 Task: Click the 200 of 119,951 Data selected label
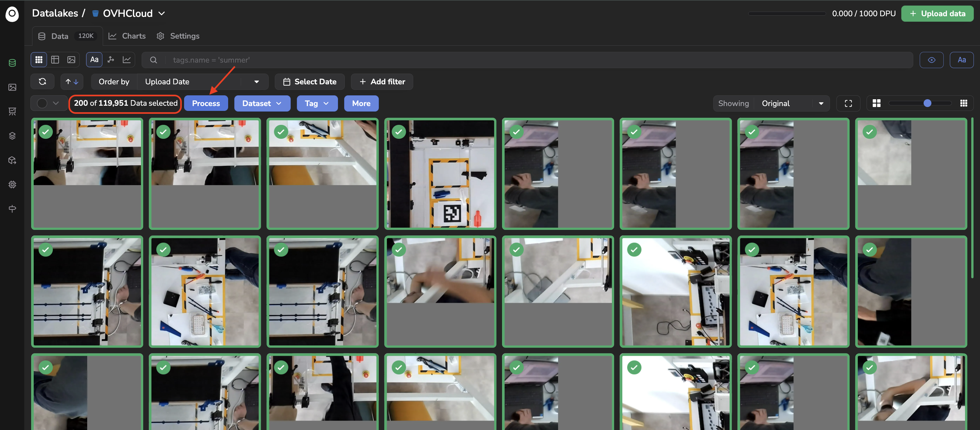125,103
